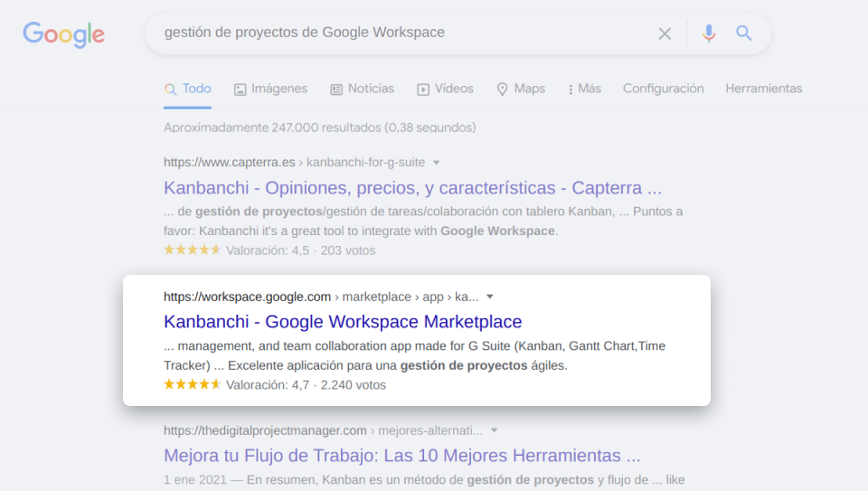Click the Google logo

click(x=63, y=34)
